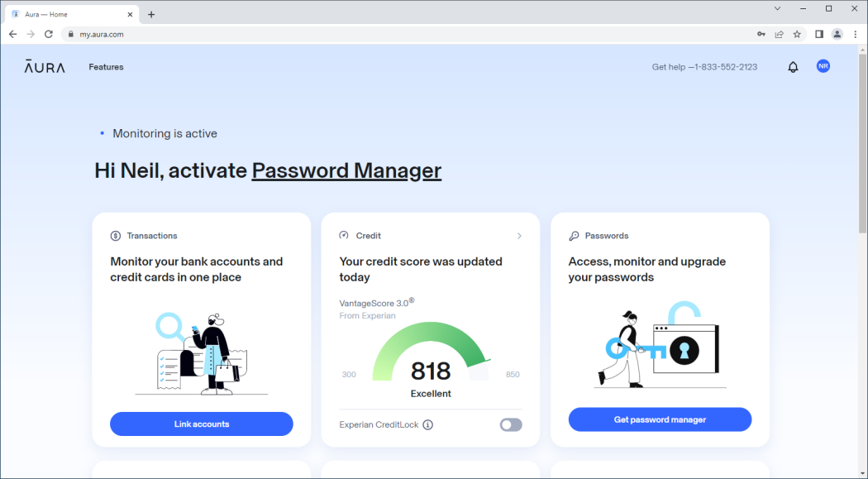Share this page from address bar

(779, 35)
